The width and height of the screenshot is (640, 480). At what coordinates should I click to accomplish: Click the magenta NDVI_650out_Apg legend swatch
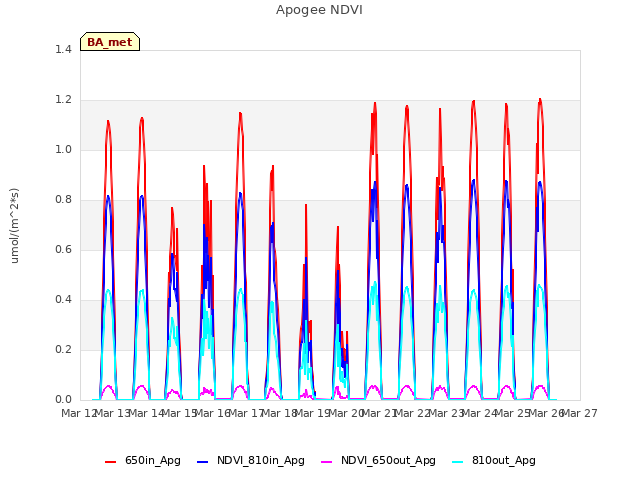pos(327,462)
